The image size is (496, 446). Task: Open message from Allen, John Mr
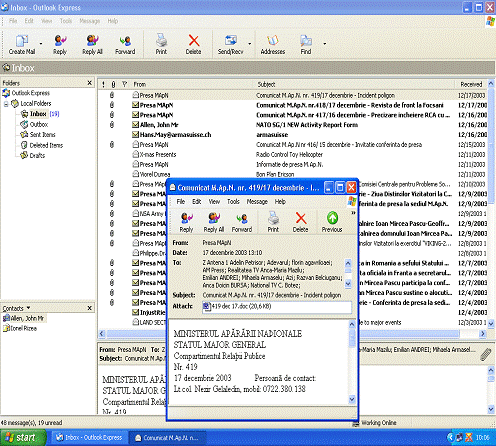[293, 125]
